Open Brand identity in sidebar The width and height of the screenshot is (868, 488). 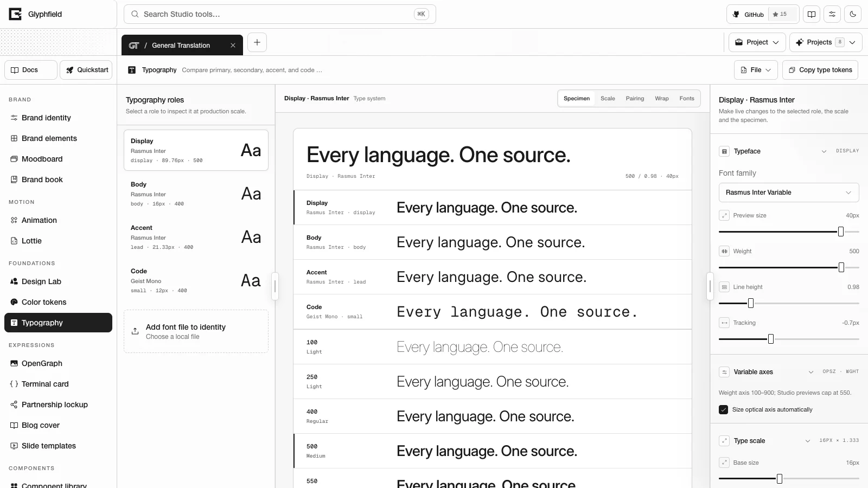click(58, 118)
